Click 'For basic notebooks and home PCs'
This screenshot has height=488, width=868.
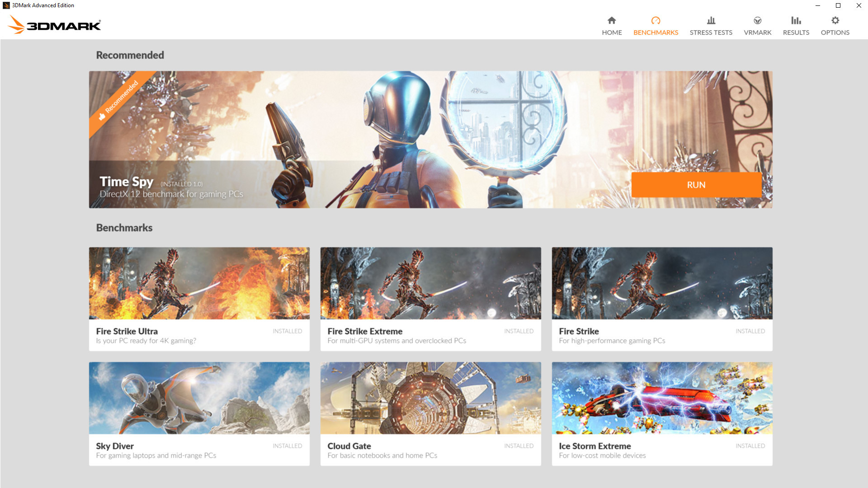pyautogui.click(x=382, y=455)
